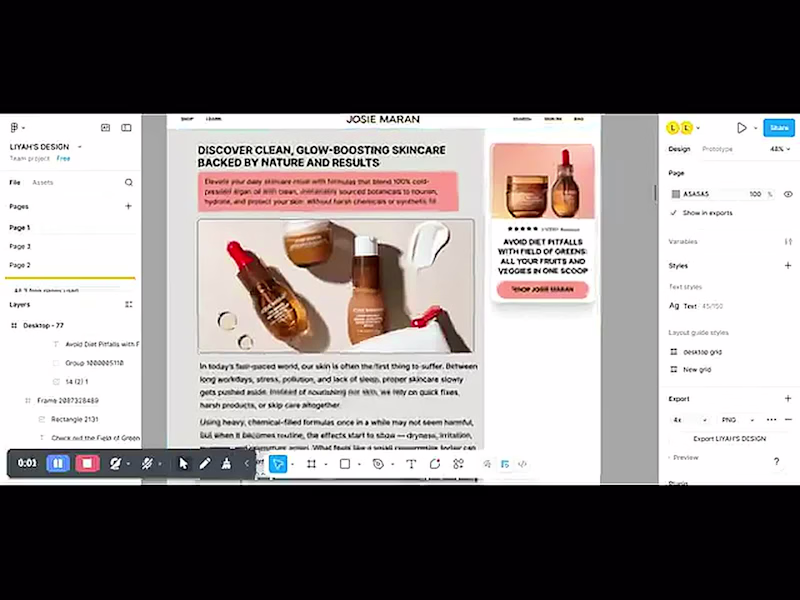Select the Frame tool
This screenshot has width=800, height=600.
pyautogui.click(x=311, y=464)
